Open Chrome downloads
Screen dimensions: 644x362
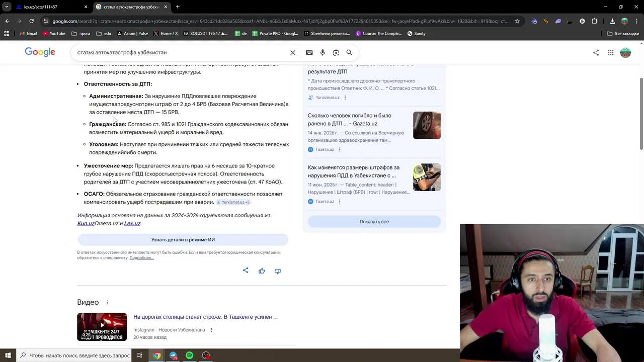(x=612, y=21)
